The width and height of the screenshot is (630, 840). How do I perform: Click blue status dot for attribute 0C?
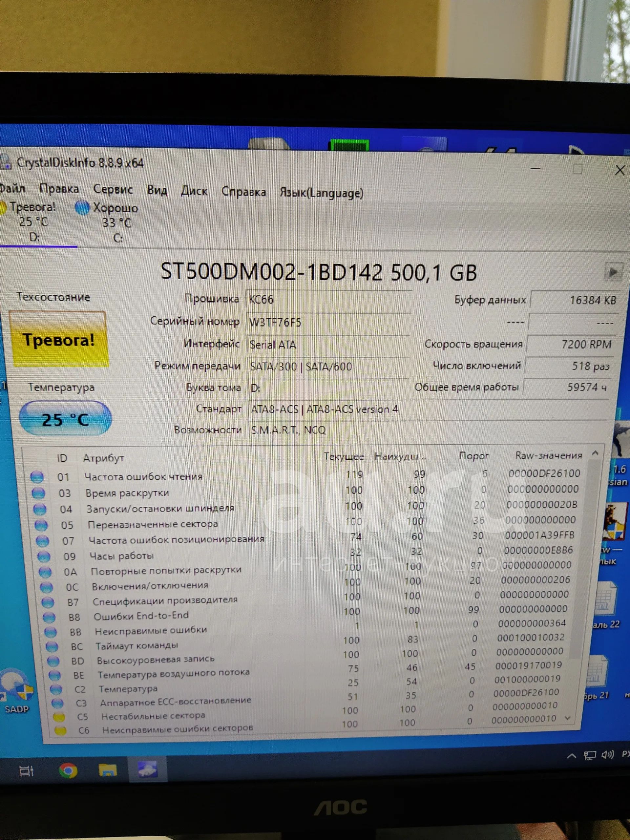[46, 587]
